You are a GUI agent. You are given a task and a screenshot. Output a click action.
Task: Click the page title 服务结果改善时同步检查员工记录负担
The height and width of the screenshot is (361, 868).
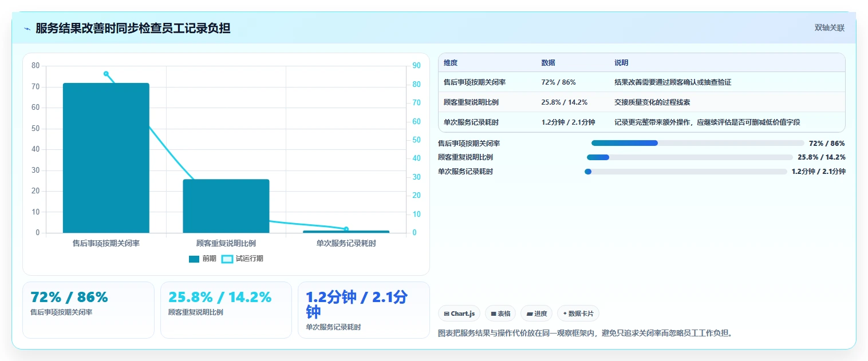(x=133, y=28)
